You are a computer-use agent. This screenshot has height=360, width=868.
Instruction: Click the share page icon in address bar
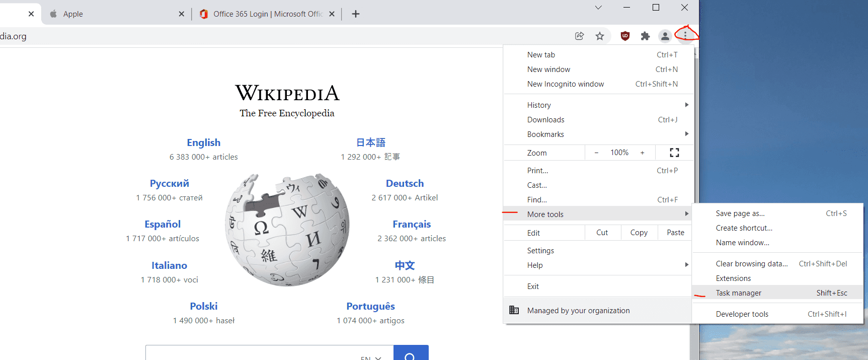[x=579, y=36]
